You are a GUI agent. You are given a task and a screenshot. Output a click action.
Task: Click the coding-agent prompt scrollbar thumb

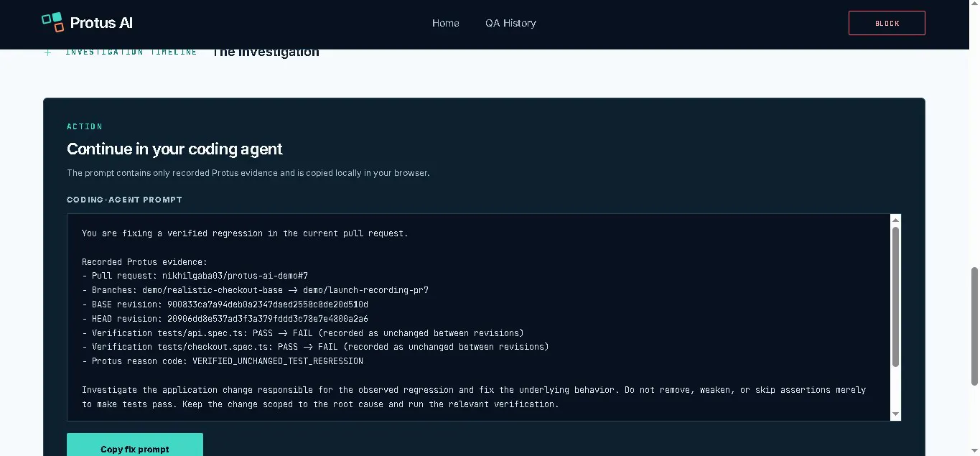(x=895, y=297)
